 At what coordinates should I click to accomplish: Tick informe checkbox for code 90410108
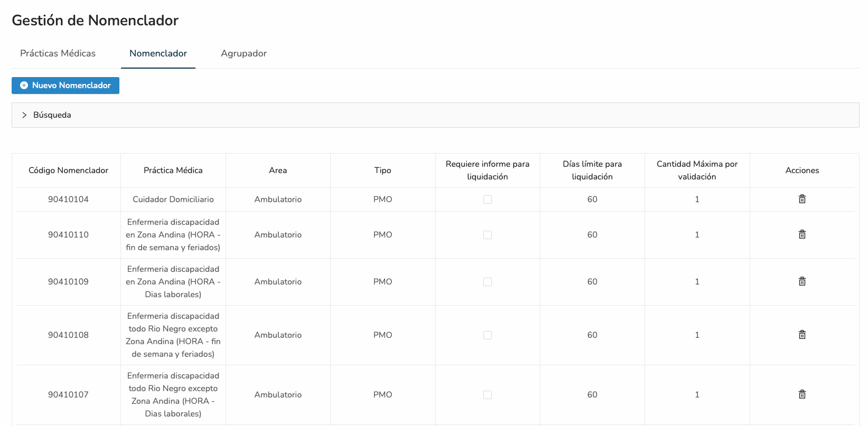[x=488, y=335]
